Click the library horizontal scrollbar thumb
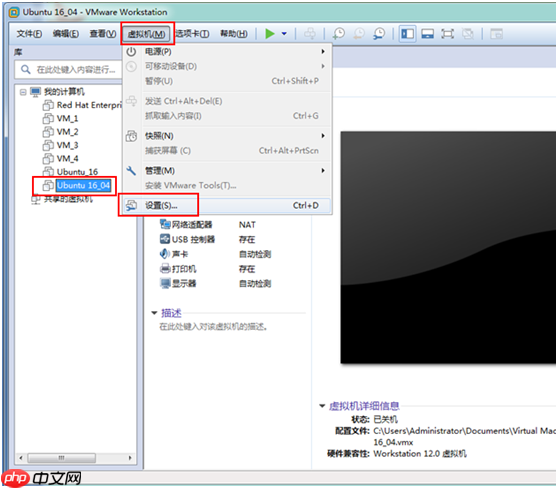The image size is (558, 488). pos(62,458)
